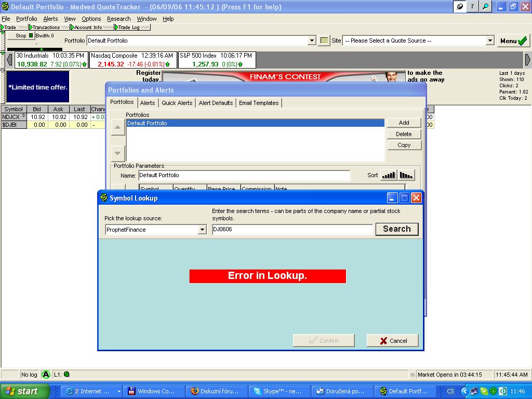Move portfolio up with the up arrow

click(x=118, y=127)
